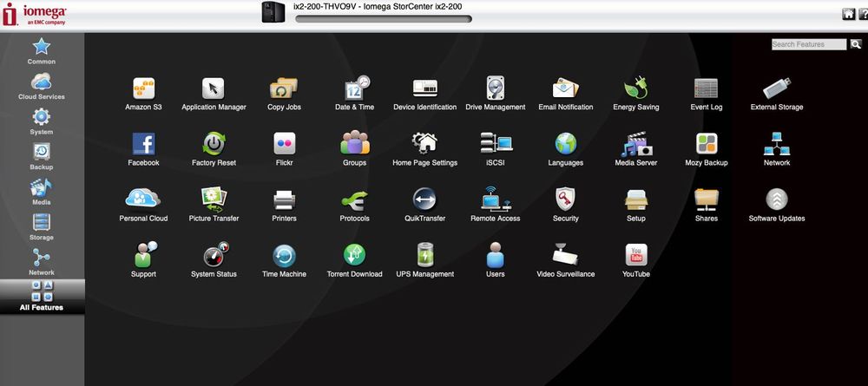This screenshot has height=386, width=868.
Task: Switch to Common category in sidebar
Action: coord(42,51)
